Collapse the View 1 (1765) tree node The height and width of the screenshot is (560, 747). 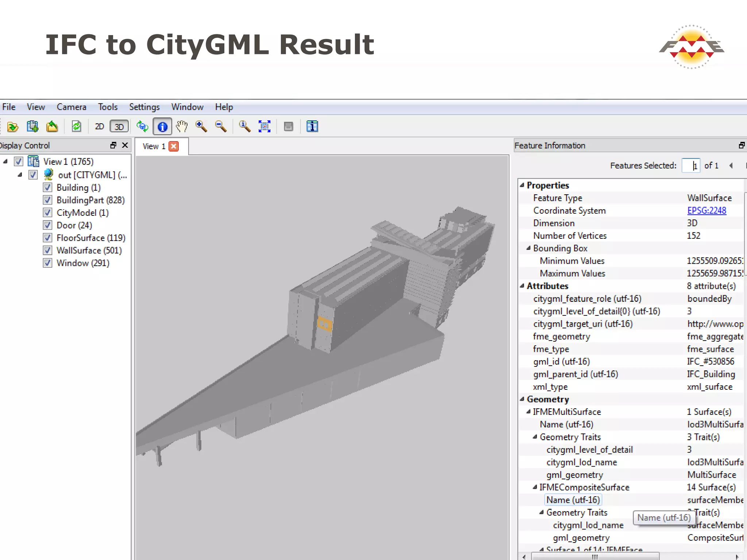click(x=5, y=161)
